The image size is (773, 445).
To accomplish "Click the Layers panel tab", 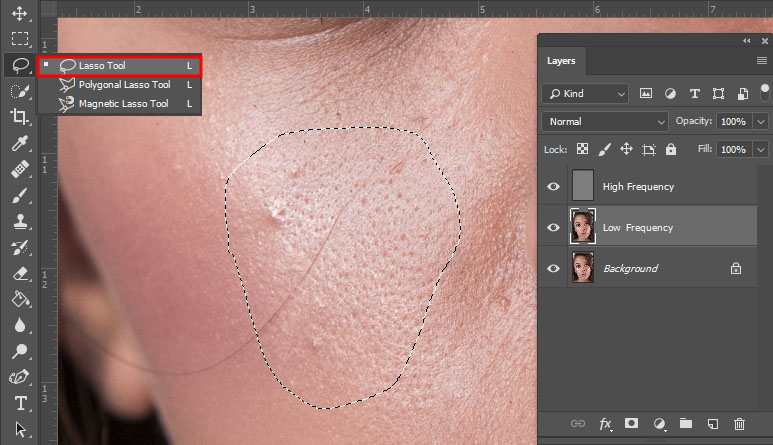I will pyautogui.click(x=561, y=61).
